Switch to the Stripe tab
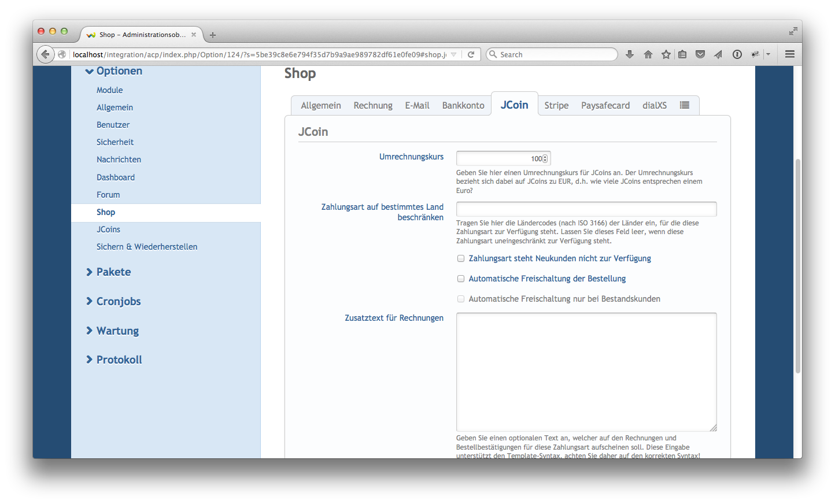835x504 pixels. point(556,105)
